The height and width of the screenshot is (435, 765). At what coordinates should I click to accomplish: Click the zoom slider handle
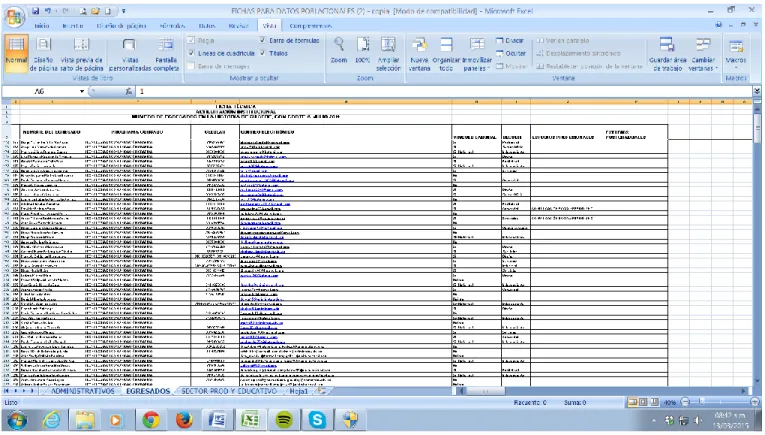click(701, 402)
